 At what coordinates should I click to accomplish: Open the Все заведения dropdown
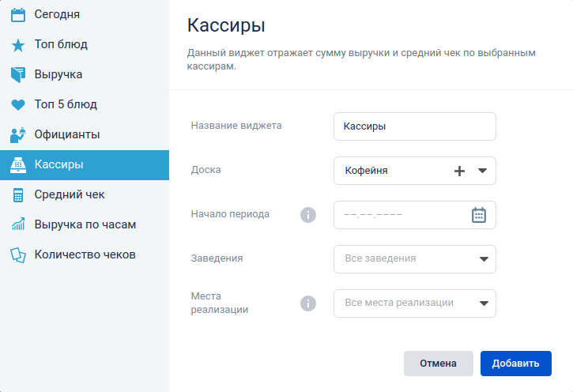pyautogui.click(x=415, y=259)
